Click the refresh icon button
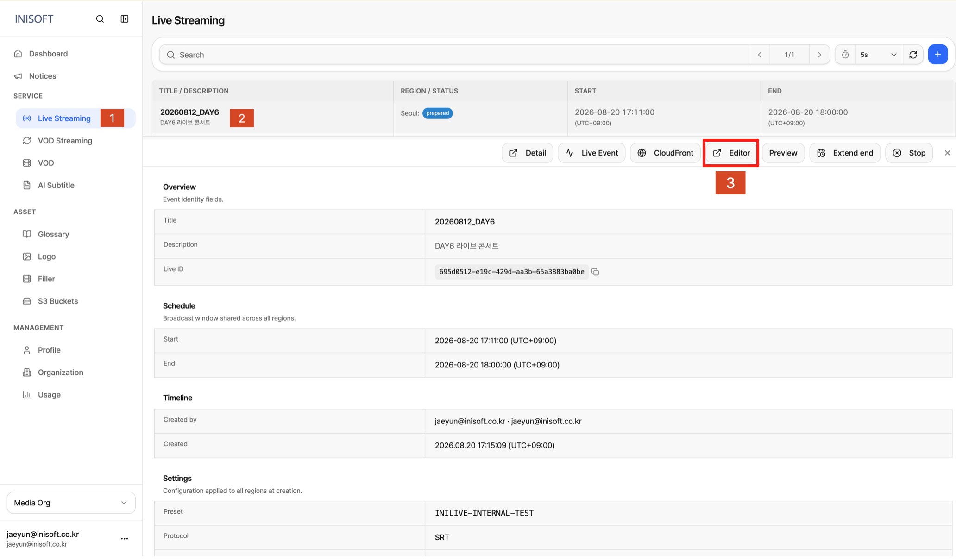The image size is (956, 560). click(x=913, y=55)
